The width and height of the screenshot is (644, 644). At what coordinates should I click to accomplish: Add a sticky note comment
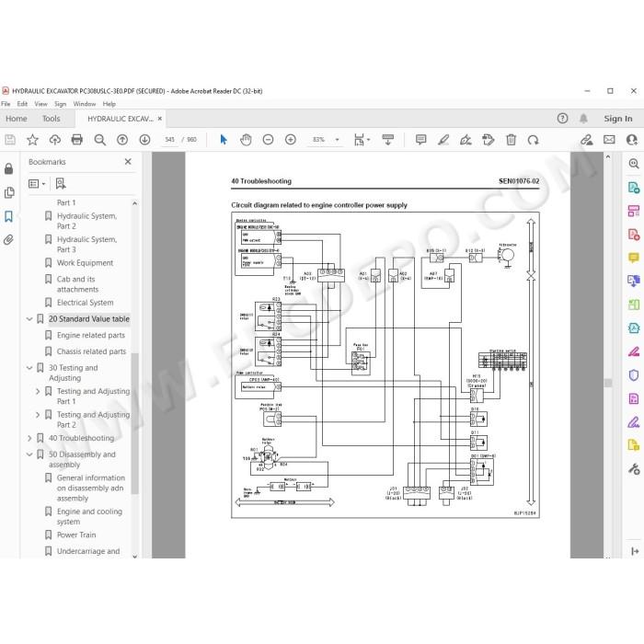(x=421, y=140)
